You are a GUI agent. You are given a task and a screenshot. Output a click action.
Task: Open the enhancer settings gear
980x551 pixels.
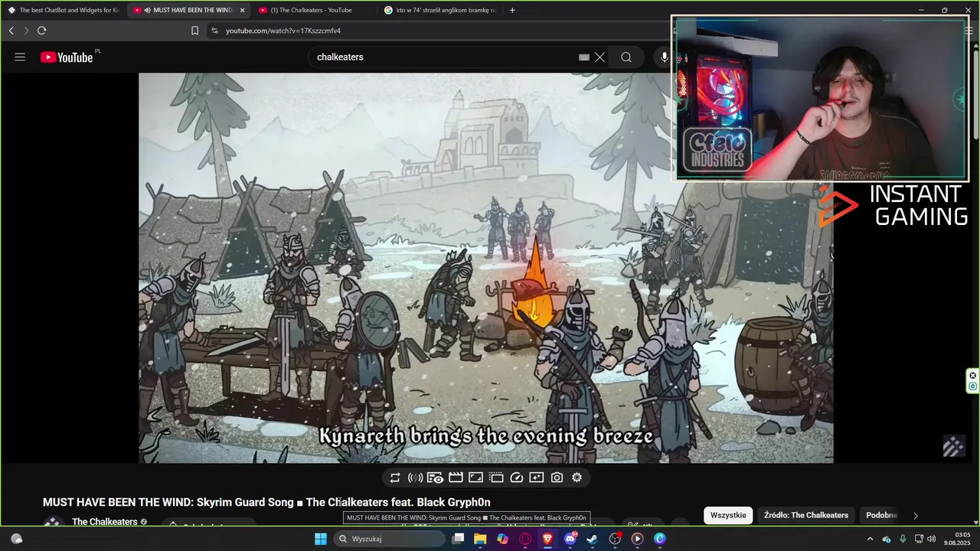(x=577, y=478)
